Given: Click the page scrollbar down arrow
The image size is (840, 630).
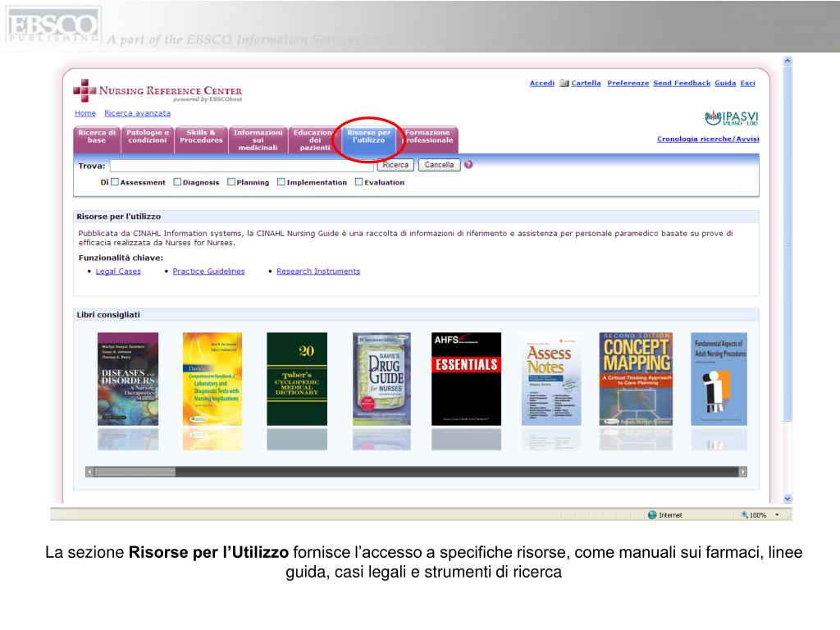Looking at the screenshot, I should click(787, 499).
